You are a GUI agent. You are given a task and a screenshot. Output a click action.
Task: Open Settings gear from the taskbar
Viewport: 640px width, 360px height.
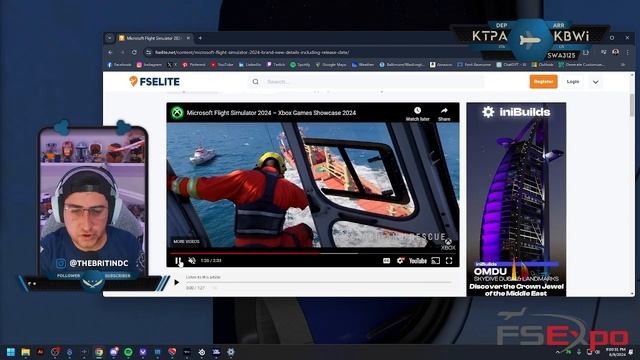click(231, 352)
